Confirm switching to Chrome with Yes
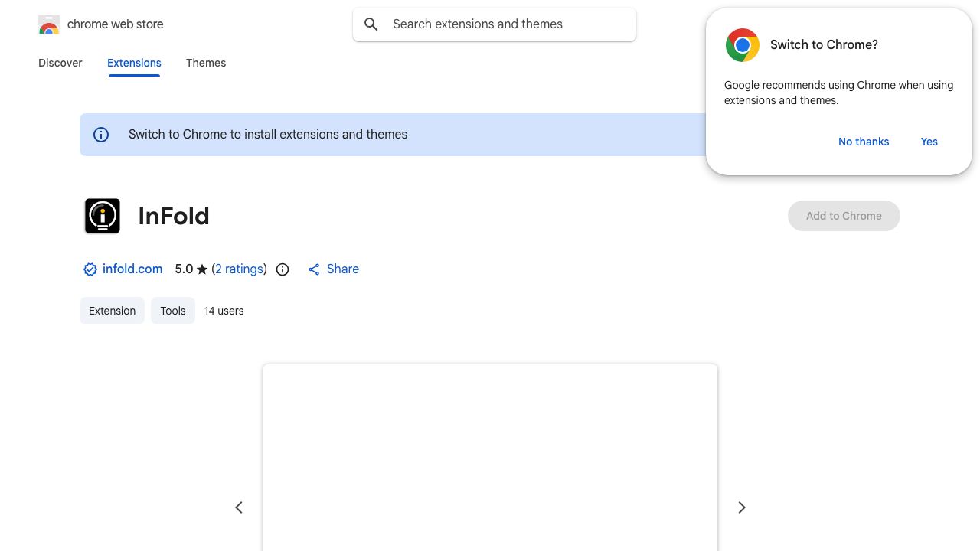This screenshot has height=551, width=980. pyautogui.click(x=929, y=142)
